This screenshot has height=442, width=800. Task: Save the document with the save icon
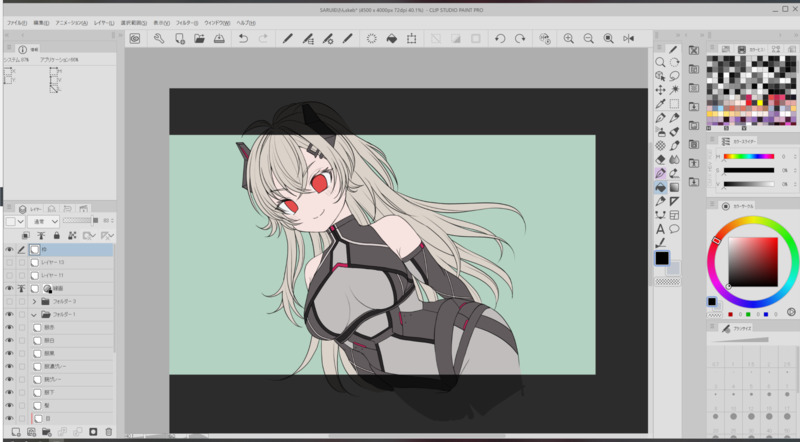point(219,39)
